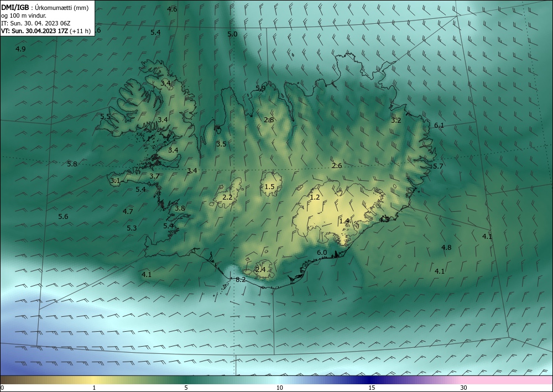
Task: Click the colorbar tick label 30
Action: click(x=464, y=388)
